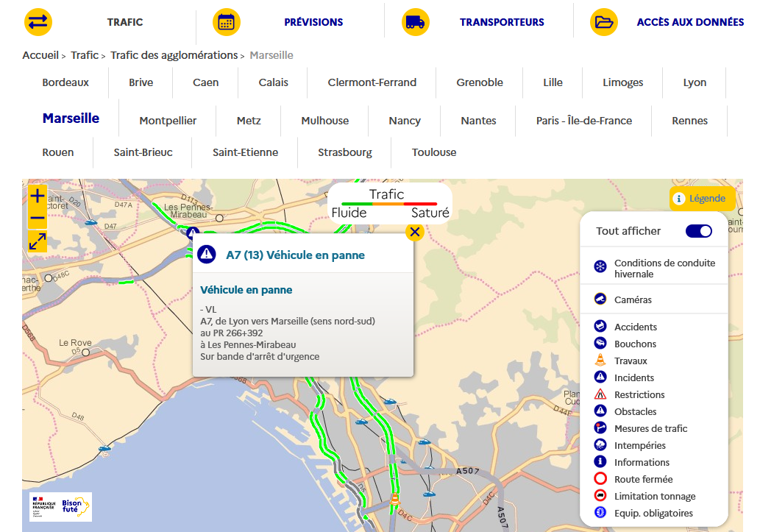Select the Caméras icon in legend
This screenshot has height=532, width=760.
tap(600, 299)
